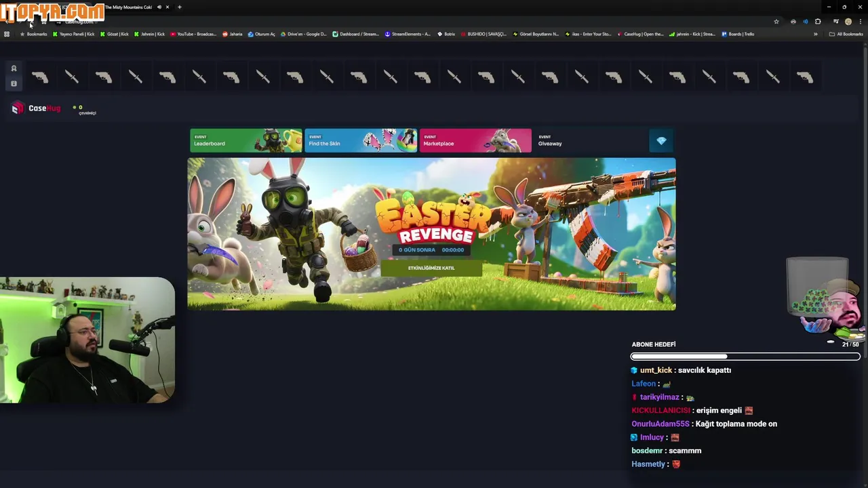Show hidden bookmarks via the double-chevron
This screenshot has width=868, height=488.
[815, 34]
